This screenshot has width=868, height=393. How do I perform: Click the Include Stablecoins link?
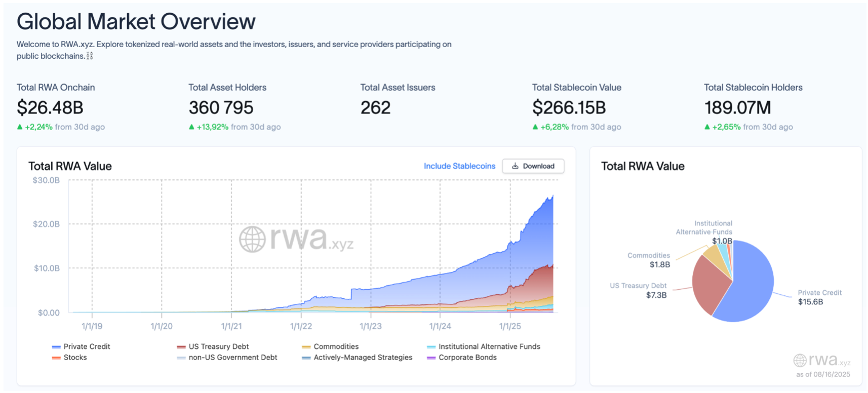pos(459,166)
